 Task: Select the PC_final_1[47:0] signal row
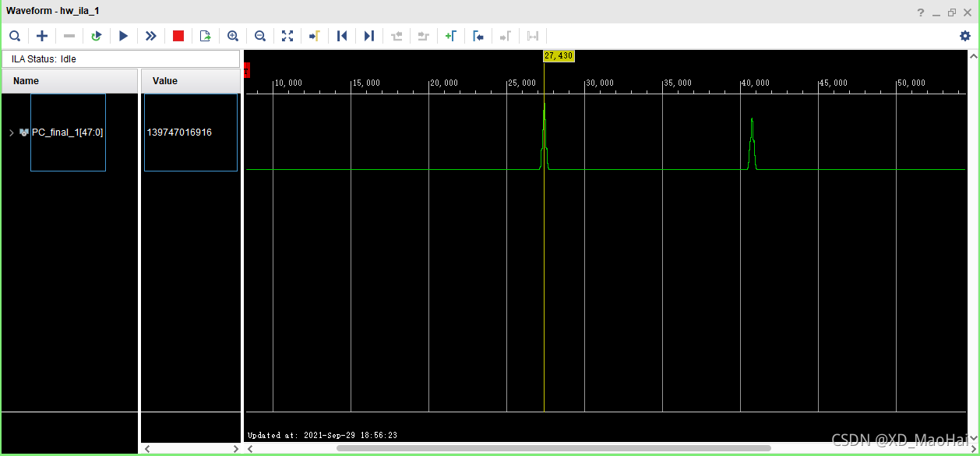click(x=69, y=133)
